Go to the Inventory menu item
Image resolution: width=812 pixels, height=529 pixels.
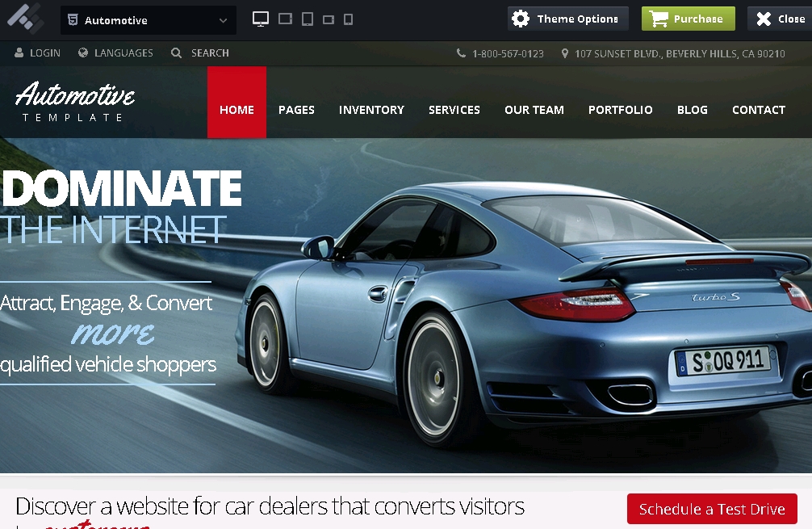click(x=371, y=110)
